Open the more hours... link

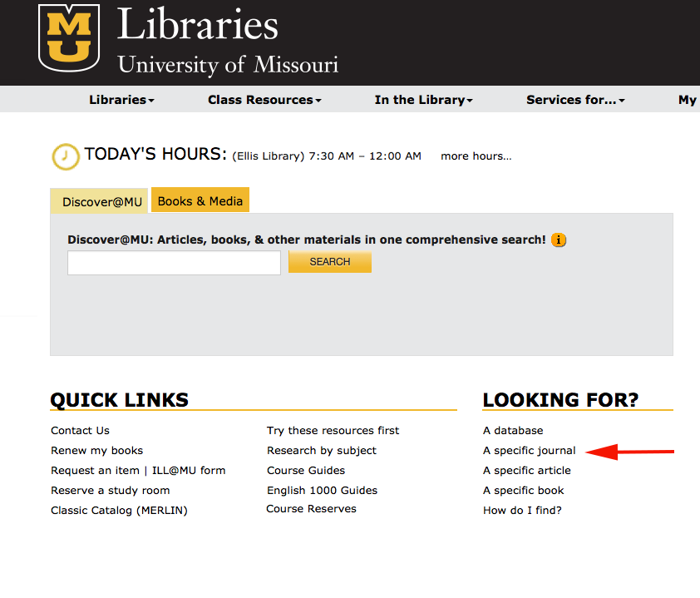pos(476,156)
